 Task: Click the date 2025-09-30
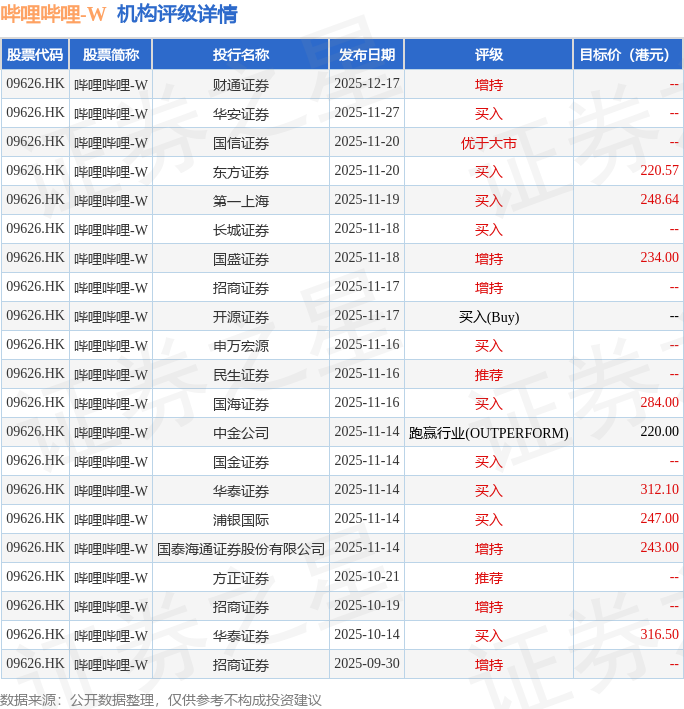(367, 663)
